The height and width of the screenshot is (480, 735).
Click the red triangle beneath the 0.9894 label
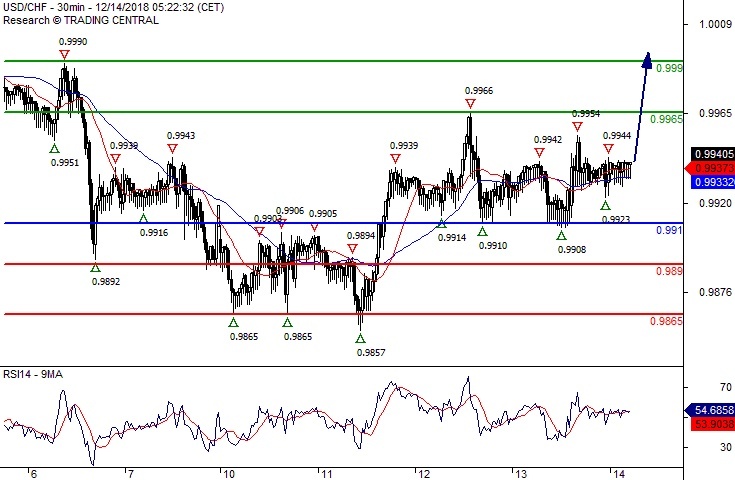pyautogui.click(x=352, y=248)
